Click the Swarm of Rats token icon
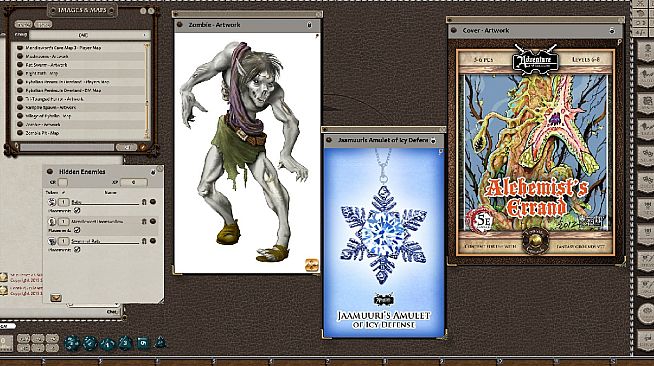 tap(52, 241)
